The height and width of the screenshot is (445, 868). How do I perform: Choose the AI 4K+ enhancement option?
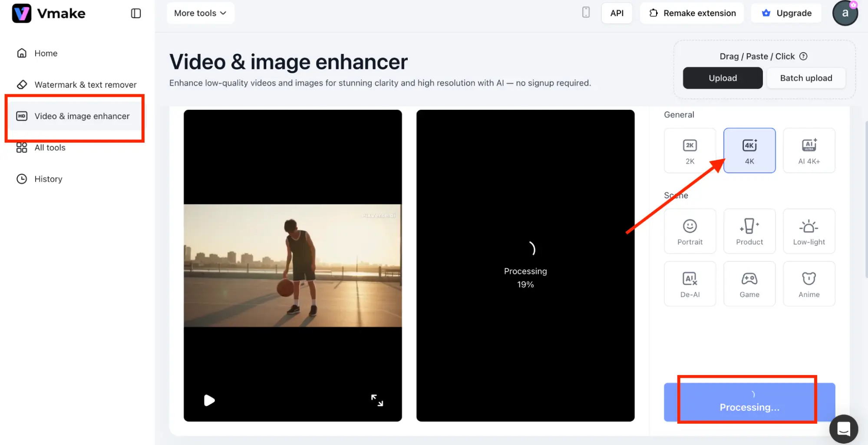(809, 151)
